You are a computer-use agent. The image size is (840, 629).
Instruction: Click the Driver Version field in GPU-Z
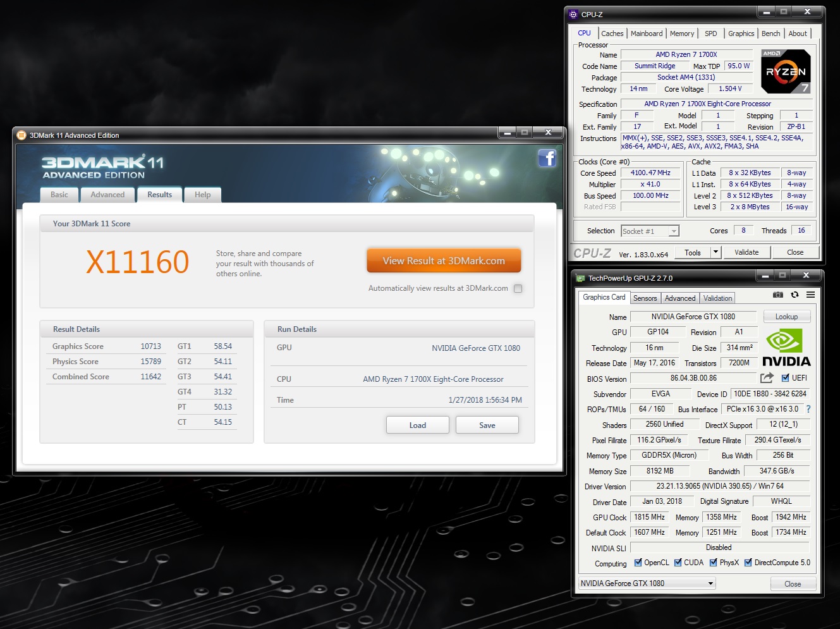(720, 486)
